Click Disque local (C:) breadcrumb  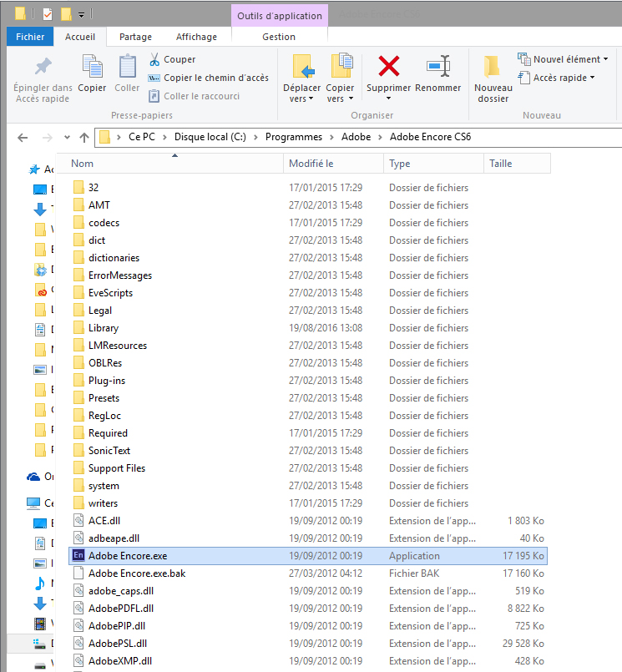click(x=210, y=137)
